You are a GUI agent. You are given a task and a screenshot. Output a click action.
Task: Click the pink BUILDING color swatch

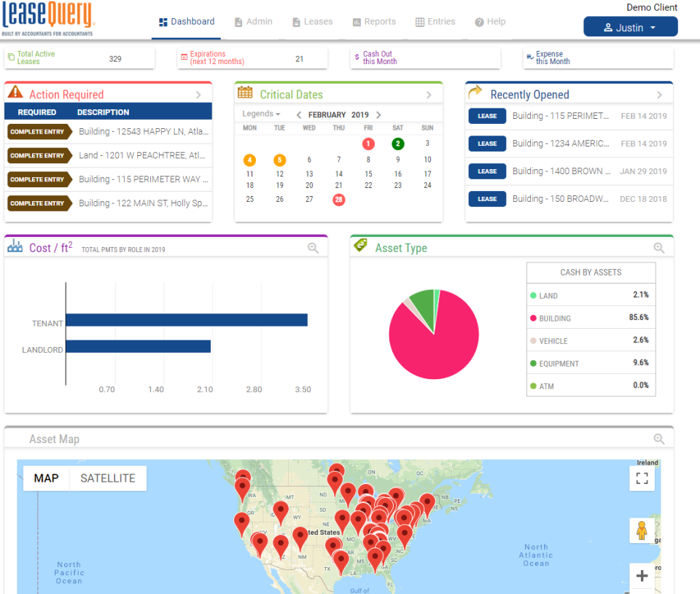click(x=533, y=318)
